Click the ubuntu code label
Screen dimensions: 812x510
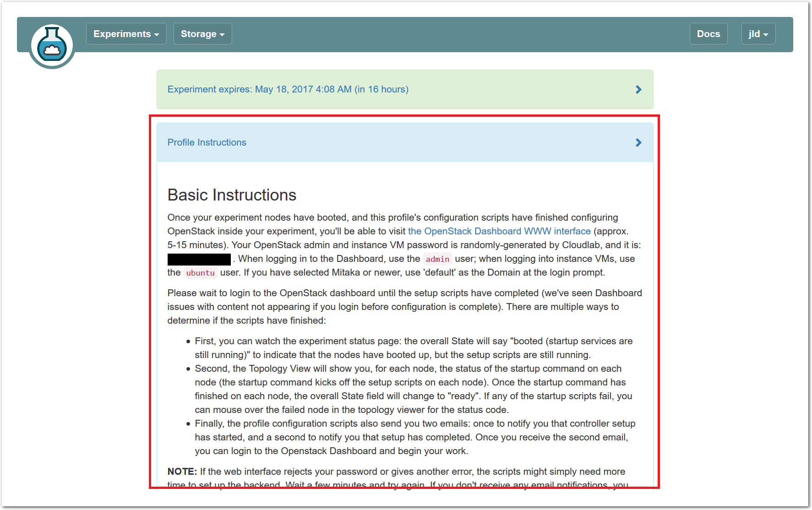click(x=200, y=273)
